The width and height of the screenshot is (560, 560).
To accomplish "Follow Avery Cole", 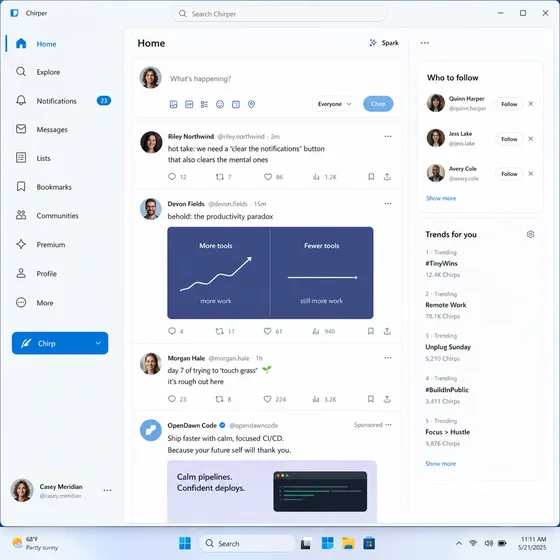I will click(x=509, y=174).
